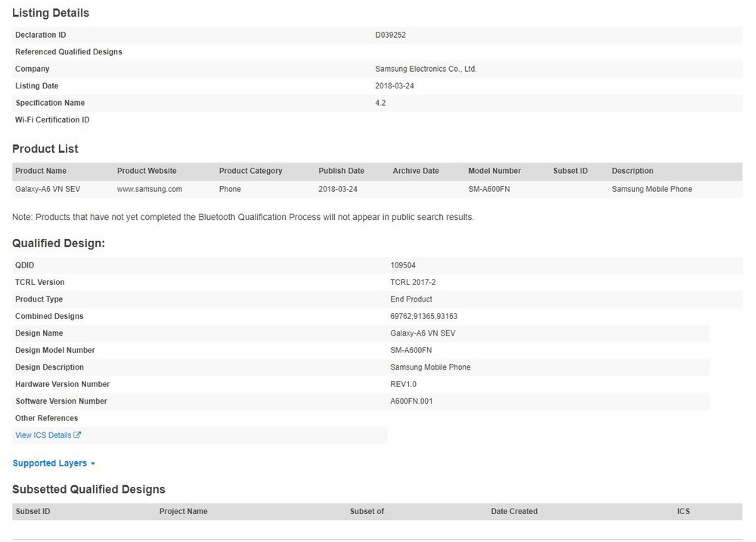Click the Qualified Design heading
This screenshot has width=756, height=542.
coord(58,243)
